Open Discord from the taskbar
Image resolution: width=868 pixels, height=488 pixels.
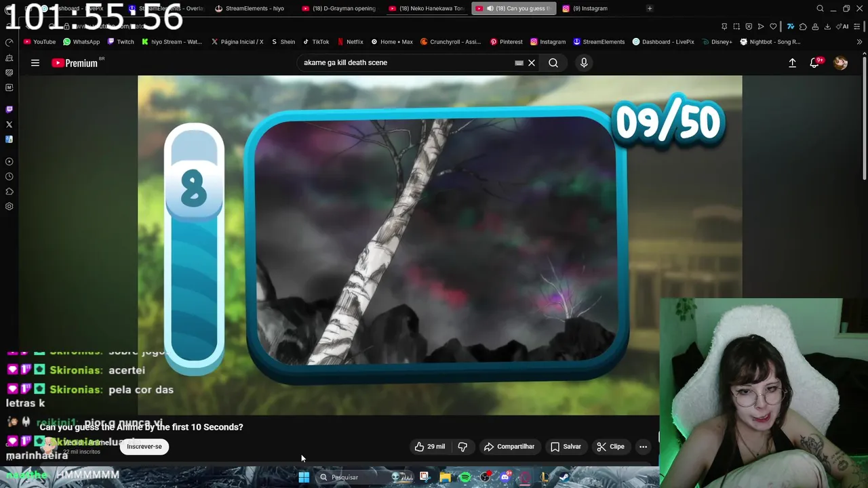(505, 477)
